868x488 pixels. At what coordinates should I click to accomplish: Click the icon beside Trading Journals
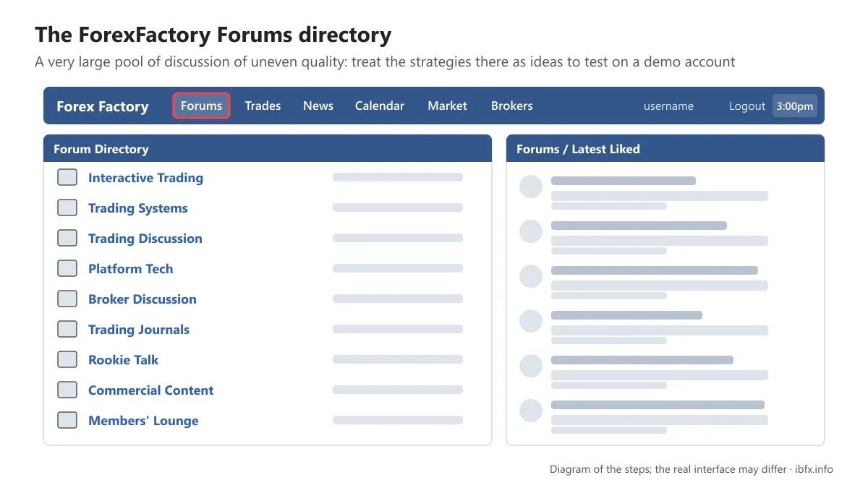tap(67, 329)
